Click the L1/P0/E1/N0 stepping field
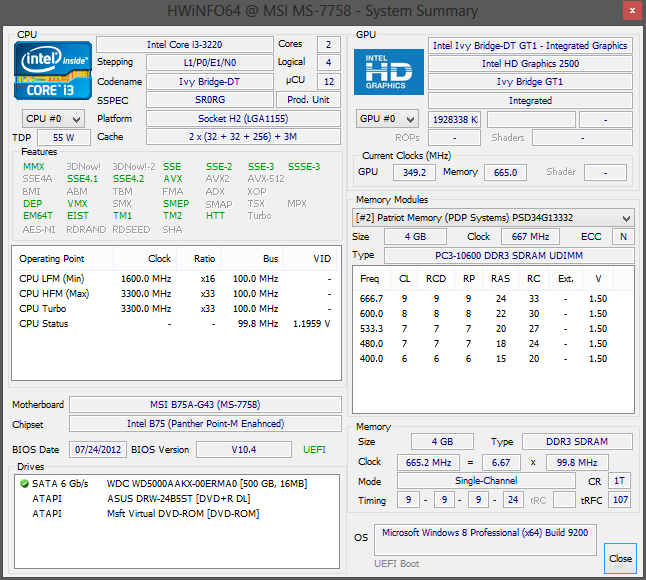Screen dimensions: 646x580 [x=210, y=63]
